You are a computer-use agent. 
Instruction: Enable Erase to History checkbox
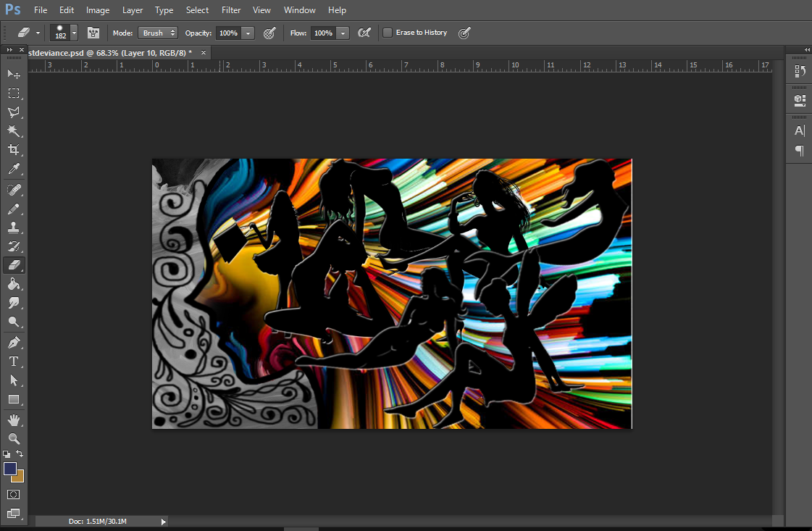click(388, 33)
